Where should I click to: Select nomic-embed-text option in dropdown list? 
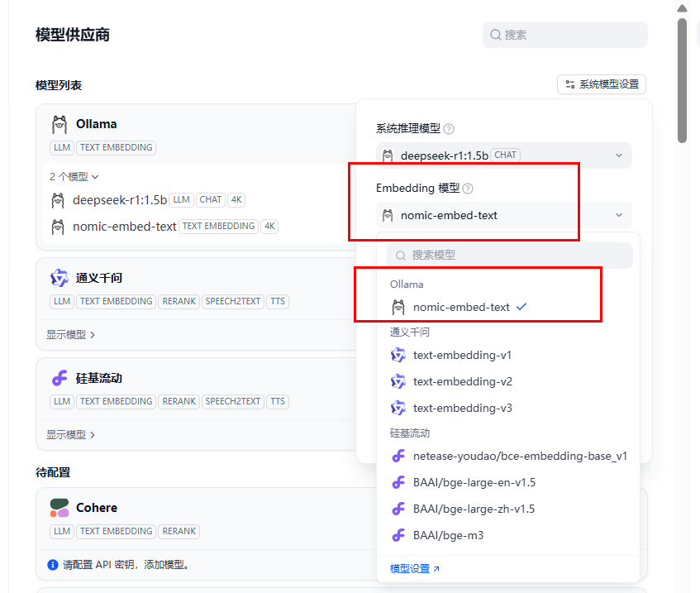click(508, 308)
